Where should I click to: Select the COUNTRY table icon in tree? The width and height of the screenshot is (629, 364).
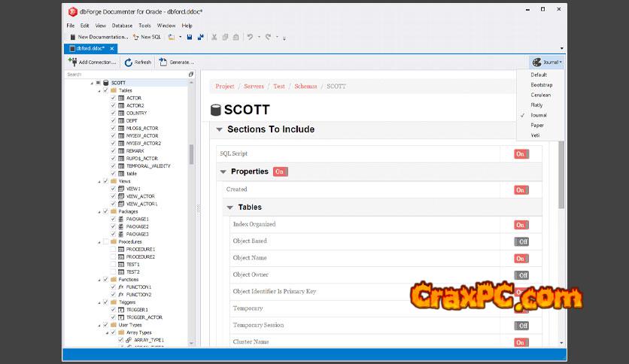pos(121,113)
